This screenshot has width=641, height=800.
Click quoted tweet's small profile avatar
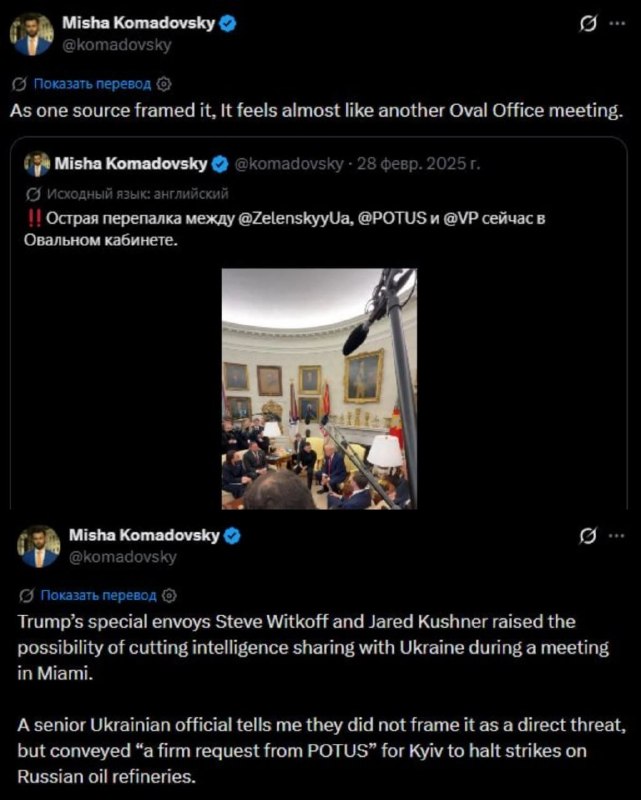[x=37, y=164]
